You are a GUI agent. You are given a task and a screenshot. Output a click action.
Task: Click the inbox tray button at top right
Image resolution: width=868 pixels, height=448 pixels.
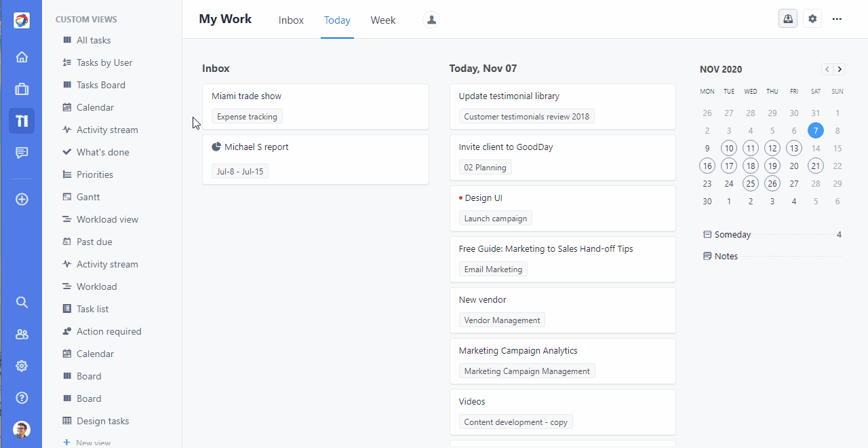pyautogui.click(x=788, y=19)
